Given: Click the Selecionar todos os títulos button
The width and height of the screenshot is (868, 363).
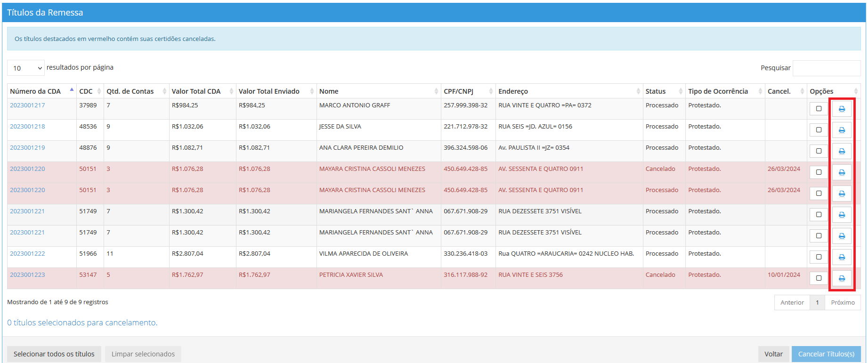Looking at the screenshot, I should (x=54, y=354).
